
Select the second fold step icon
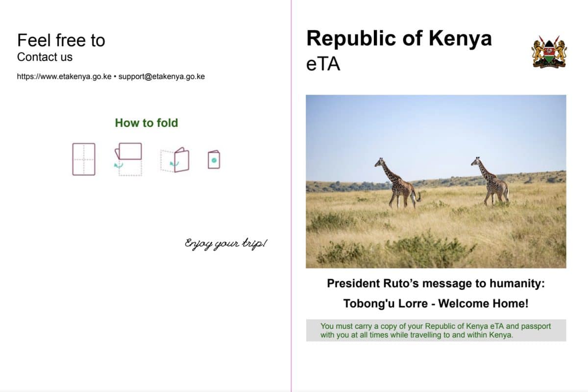128,159
